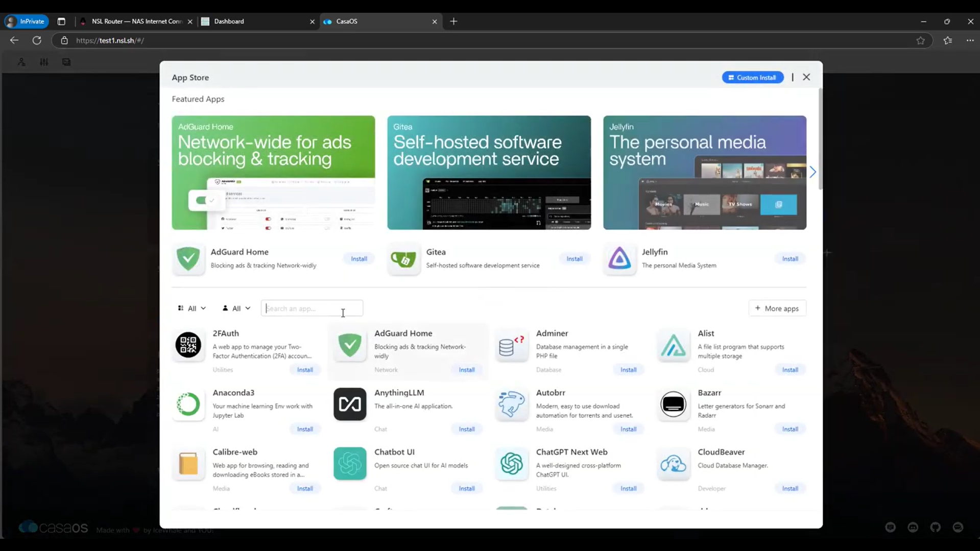
Task: Install the CloudBeaver app
Action: click(x=790, y=489)
